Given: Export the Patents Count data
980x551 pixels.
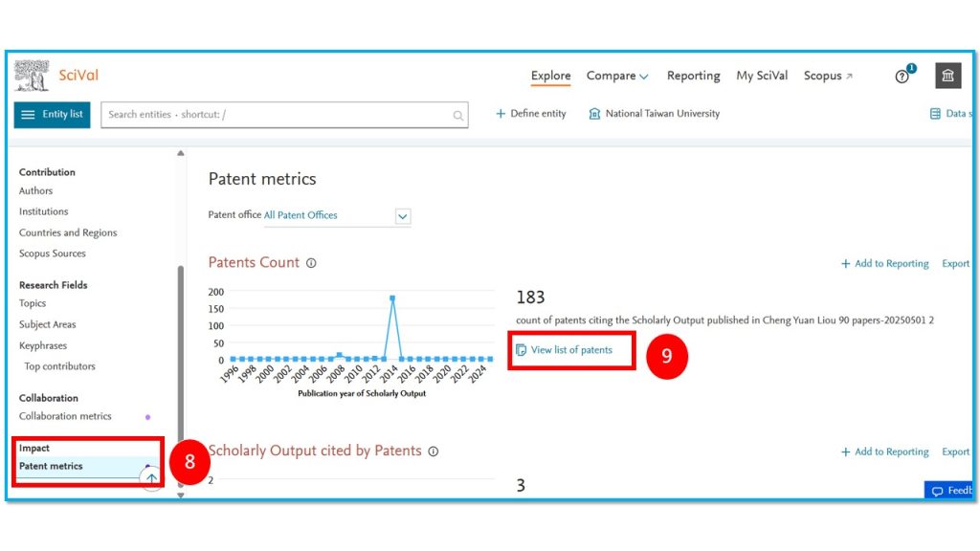Looking at the screenshot, I should pos(956,264).
